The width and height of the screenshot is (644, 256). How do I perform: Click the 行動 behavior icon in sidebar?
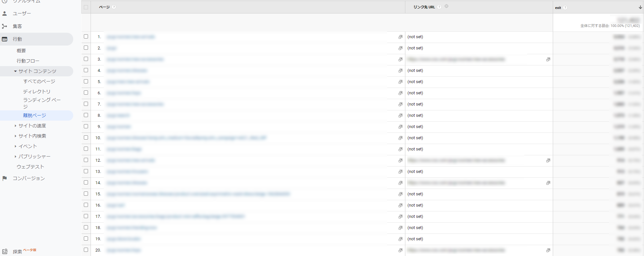coord(4,39)
